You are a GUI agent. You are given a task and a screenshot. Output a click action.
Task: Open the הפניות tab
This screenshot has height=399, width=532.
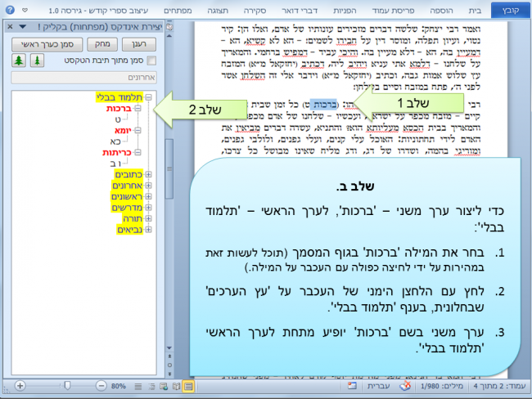345,11
